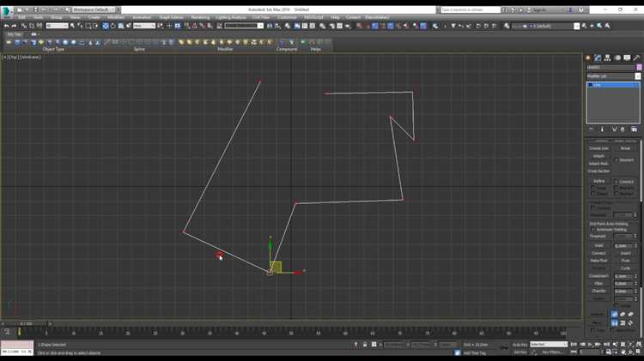Open the Animation menu

[x=142, y=17]
